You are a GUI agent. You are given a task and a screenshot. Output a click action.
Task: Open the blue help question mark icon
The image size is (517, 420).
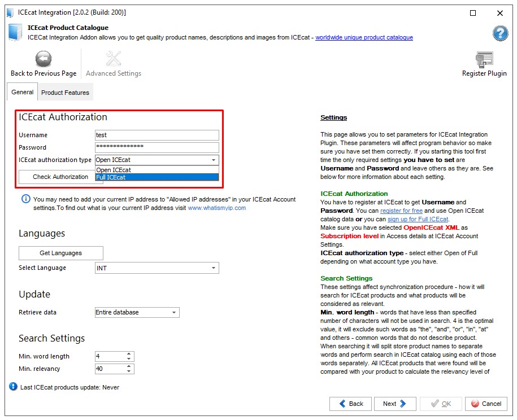click(500, 33)
